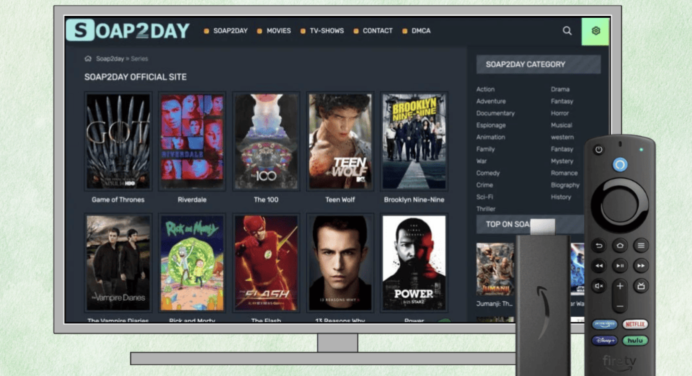The height and width of the screenshot is (376, 692).
Task: Click the power button on the remote
Action: point(598,150)
